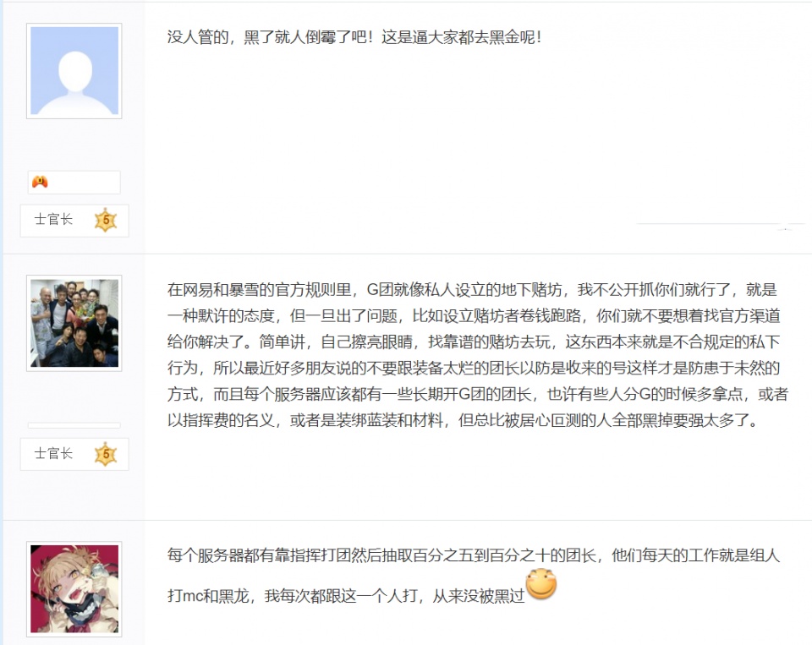Open the group photo avatar profile

(x=74, y=323)
